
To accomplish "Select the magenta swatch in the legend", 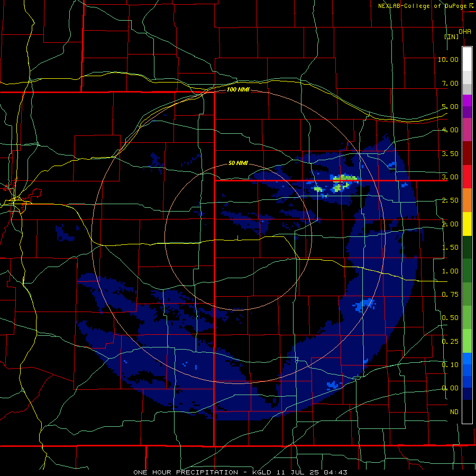I will (x=467, y=100).
